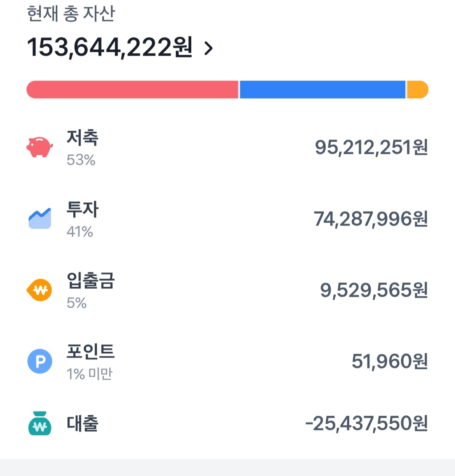The image size is (455, 476).
Task: Tap the savings amount 95,212,251원
Action: (x=371, y=148)
